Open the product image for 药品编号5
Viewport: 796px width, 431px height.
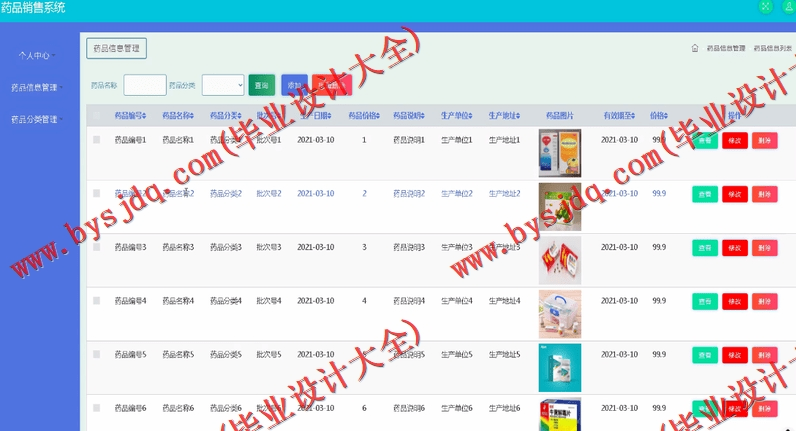pos(559,368)
